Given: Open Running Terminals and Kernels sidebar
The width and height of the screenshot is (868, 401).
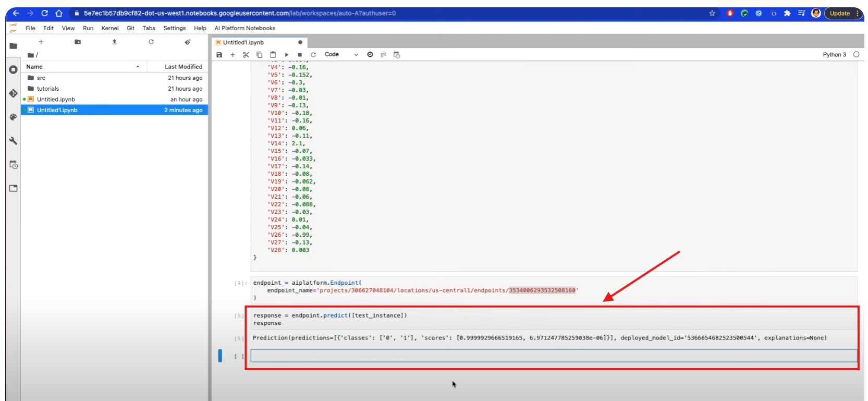Looking at the screenshot, I should pos(14,69).
